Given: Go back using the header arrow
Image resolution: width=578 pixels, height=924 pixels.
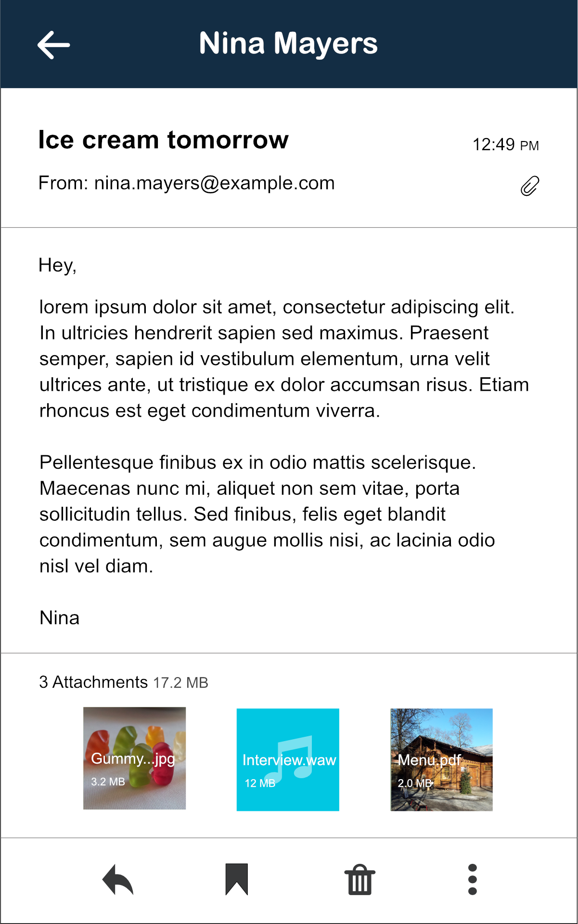Looking at the screenshot, I should click(x=54, y=45).
